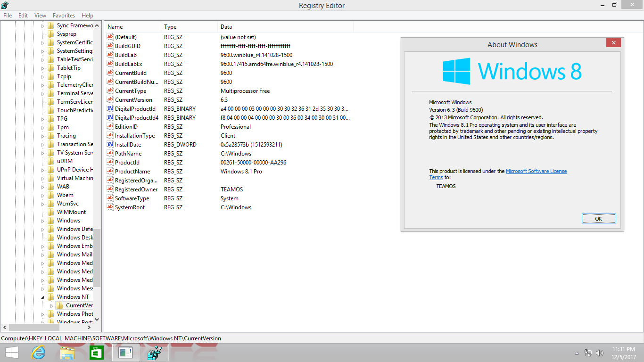644x362 pixels.
Task: Expand the CurrentVersion tree node
Action: click(x=51, y=305)
